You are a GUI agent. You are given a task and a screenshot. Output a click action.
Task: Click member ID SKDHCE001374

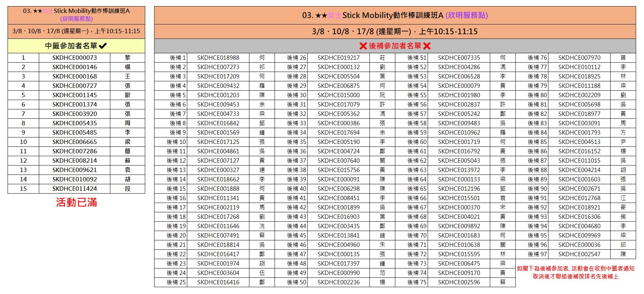point(74,104)
